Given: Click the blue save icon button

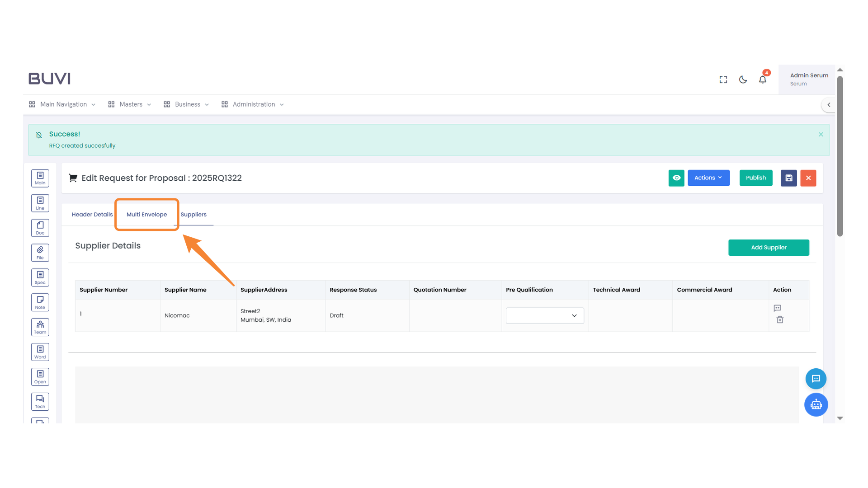Looking at the screenshot, I should (788, 178).
